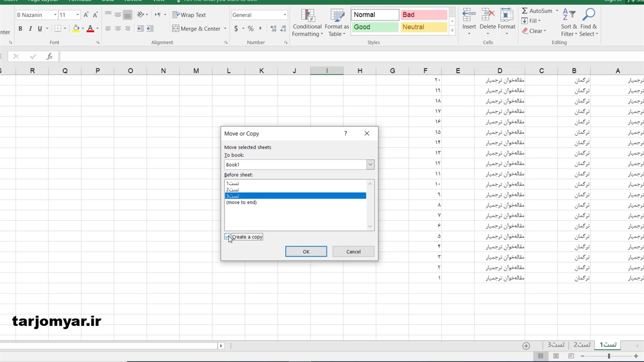Select (move to end) in sheet list

coord(242,203)
